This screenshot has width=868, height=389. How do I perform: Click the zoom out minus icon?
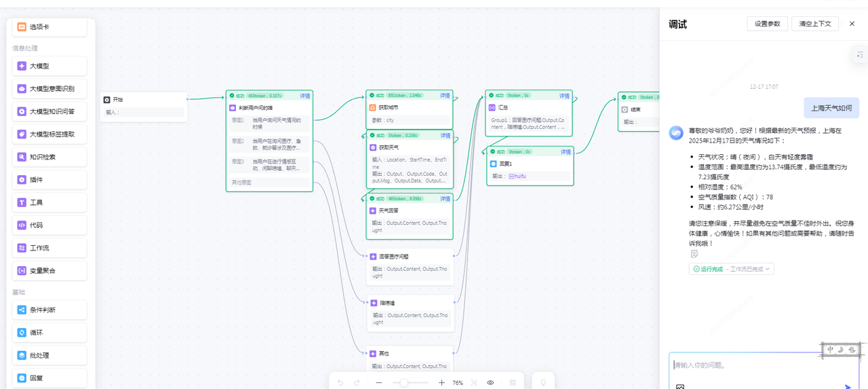(x=379, y=383)
